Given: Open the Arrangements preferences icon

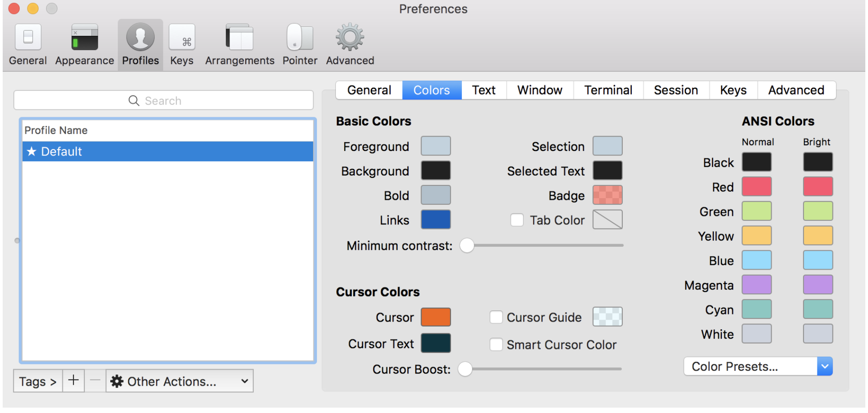Looking at the screenshot, I should coord(239,37).
